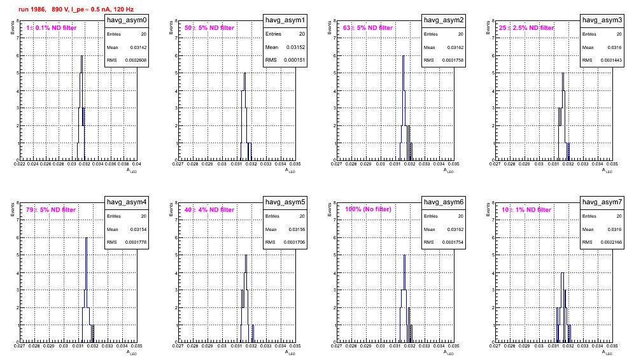Image resolution: width=634 pixels, height=364 pixels.
Task: Select the havg_asym1 stats box title
Action: coord(285,20)
